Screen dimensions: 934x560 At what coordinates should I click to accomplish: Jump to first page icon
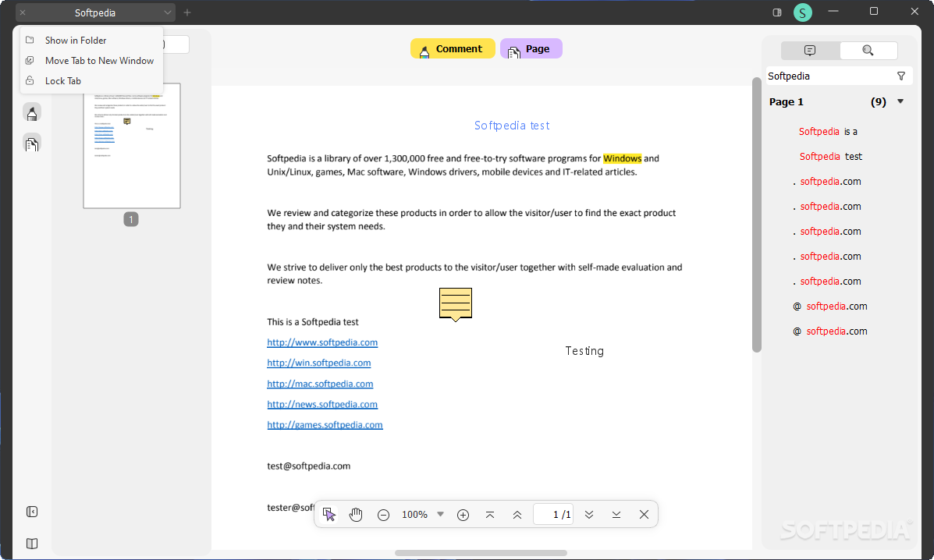[490, 515]
